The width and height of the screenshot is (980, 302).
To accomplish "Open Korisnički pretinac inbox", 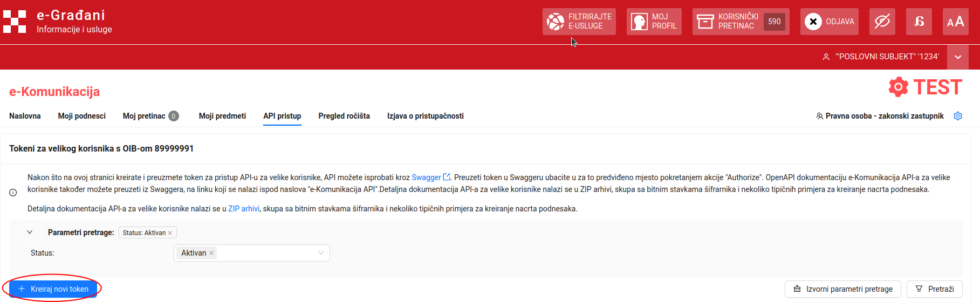I will pyautogui.click(x=740, y=22).
